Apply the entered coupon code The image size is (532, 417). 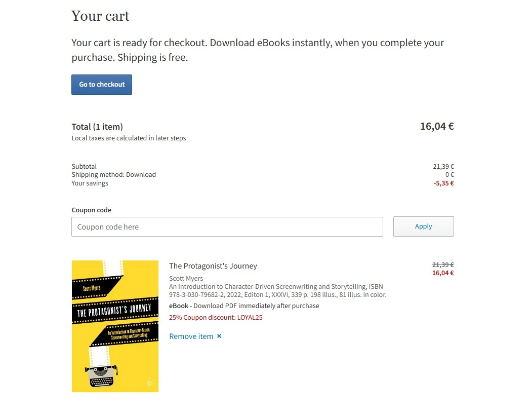coord(423,226)
